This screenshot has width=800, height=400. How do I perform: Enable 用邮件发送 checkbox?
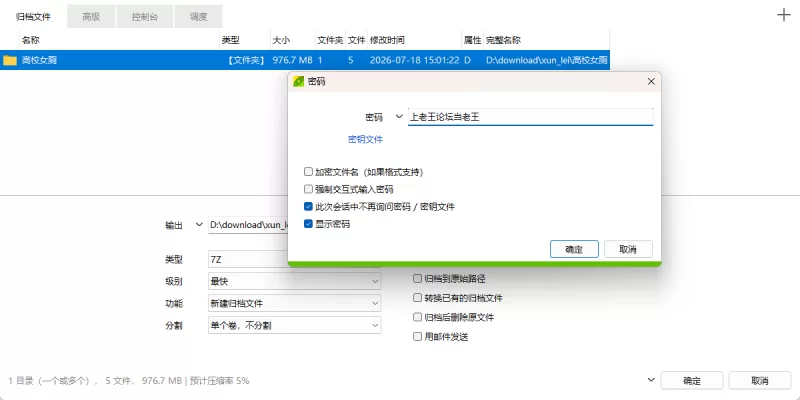coord(417,337)
